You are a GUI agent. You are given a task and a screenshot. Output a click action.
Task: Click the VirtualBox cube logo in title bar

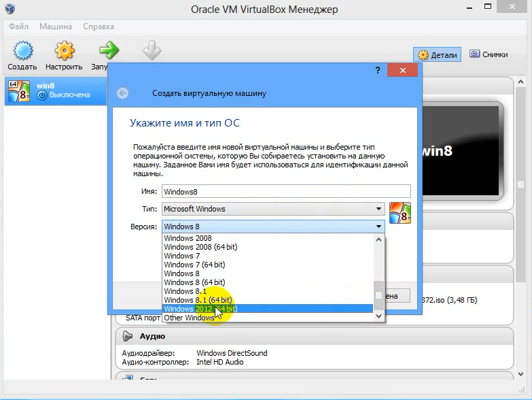point(10,8)
